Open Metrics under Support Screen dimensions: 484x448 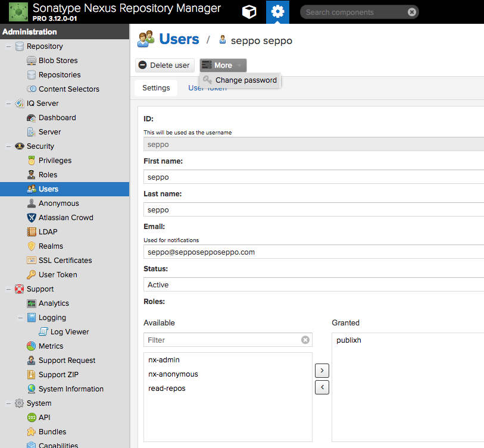coord(51,346)
